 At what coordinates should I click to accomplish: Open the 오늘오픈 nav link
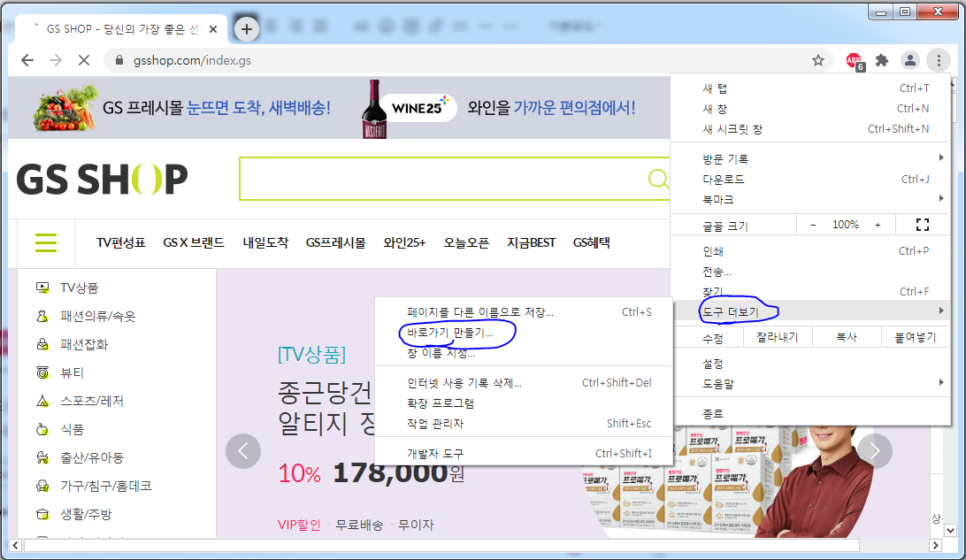(x=466, y=242)
